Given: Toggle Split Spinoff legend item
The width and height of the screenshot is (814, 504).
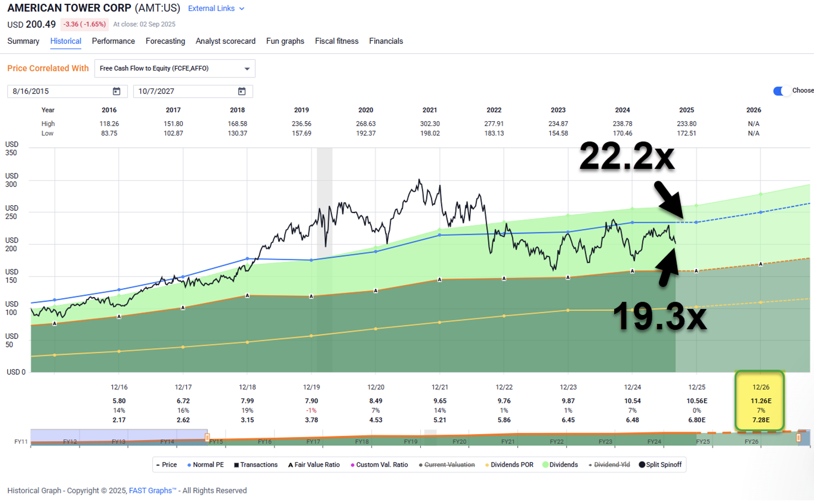Looking at the screenshot, I should [660, 465].
